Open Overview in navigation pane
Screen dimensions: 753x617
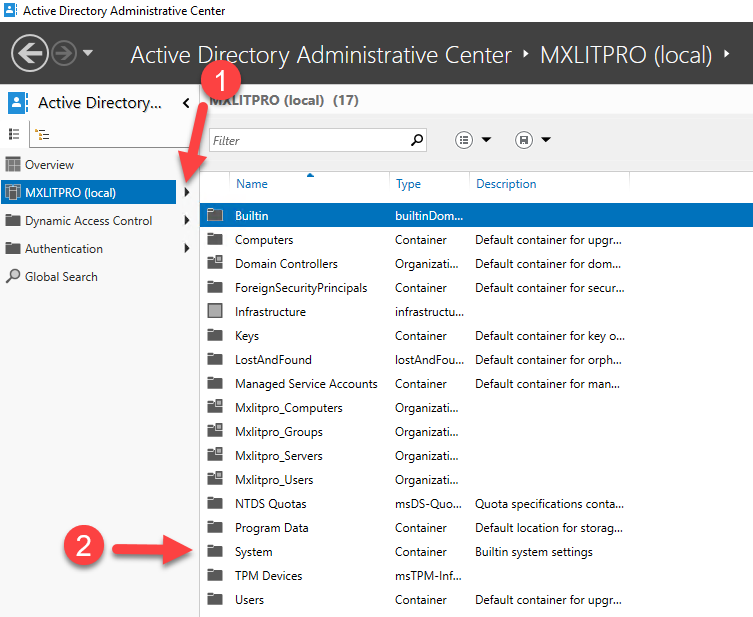coord(49,165)
